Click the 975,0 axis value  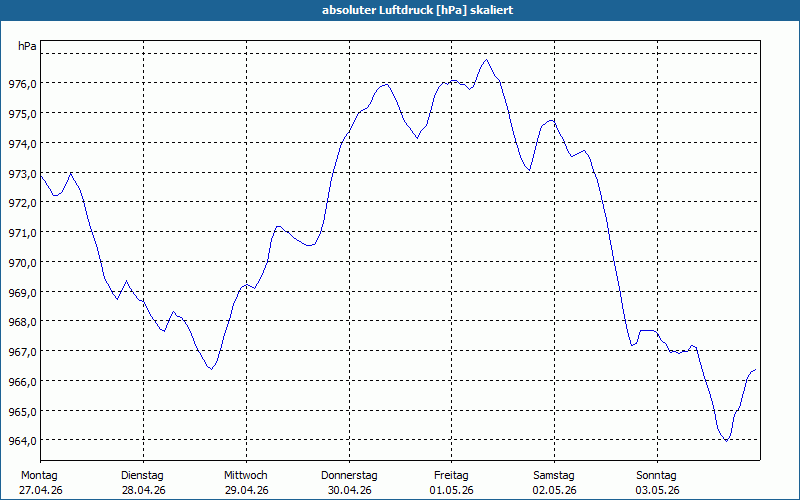[x=23, y=114]
